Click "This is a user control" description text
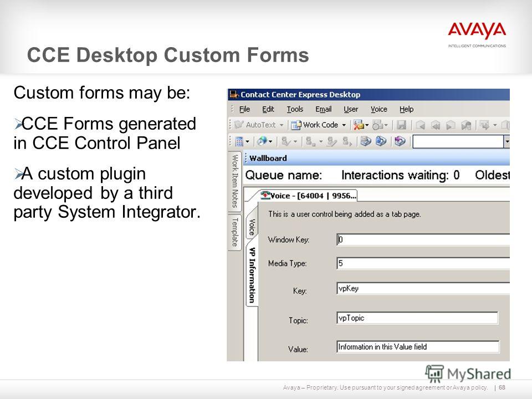Viewport: 532px width, 399px height. click(344, 214)
